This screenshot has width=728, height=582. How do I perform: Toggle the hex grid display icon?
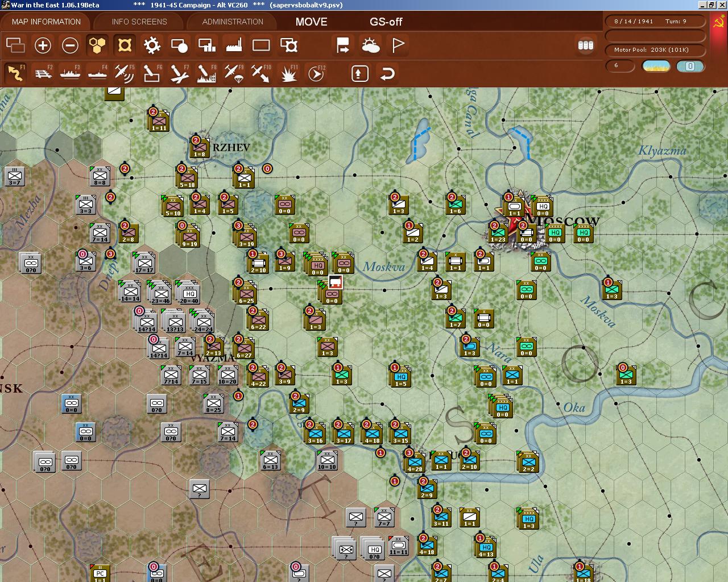[x=97, y=45]
